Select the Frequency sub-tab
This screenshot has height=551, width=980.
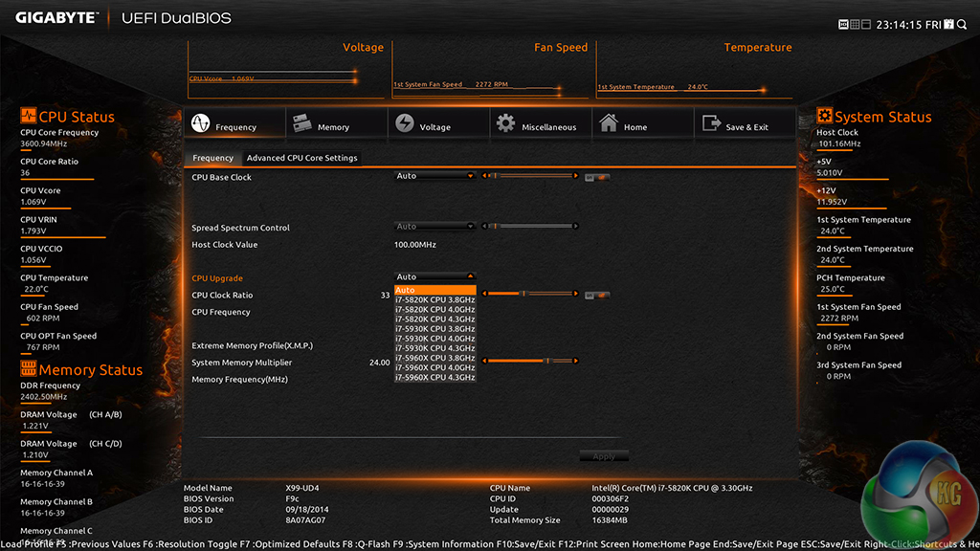[x=212, y=158]
